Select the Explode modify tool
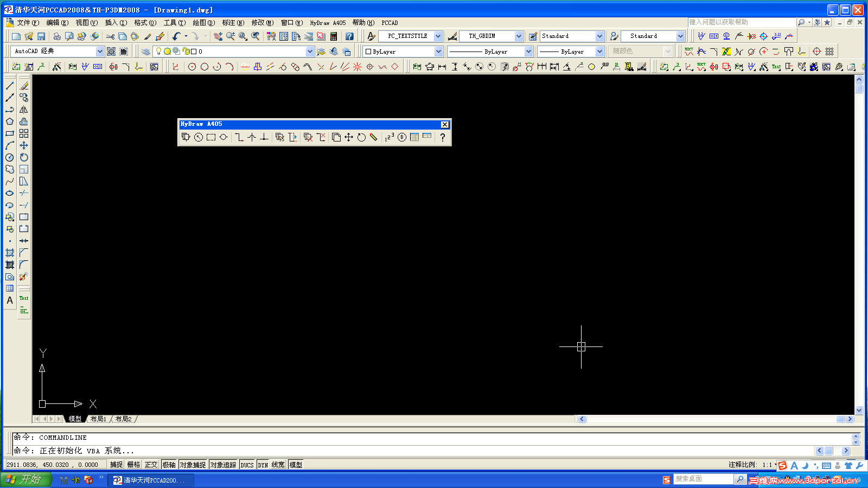Image resolution: width=868 pixels, height=488 pixels. [x=24, y=277]
